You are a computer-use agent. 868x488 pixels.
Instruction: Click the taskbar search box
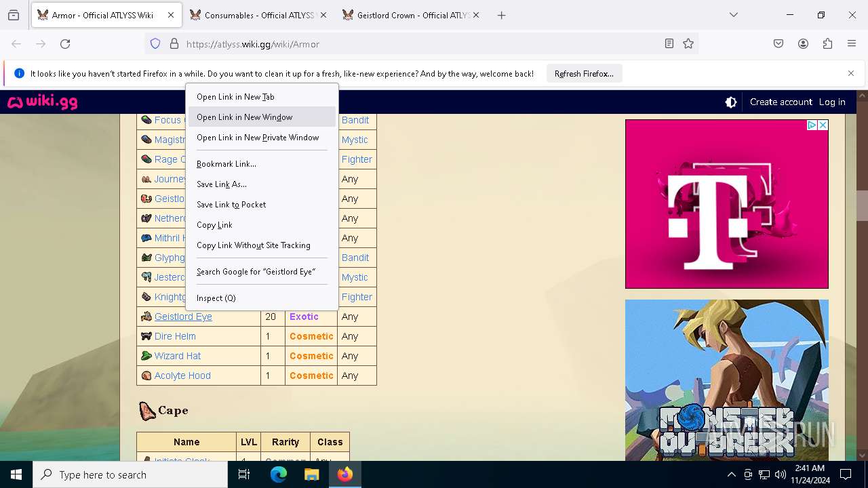coord(130,474)
